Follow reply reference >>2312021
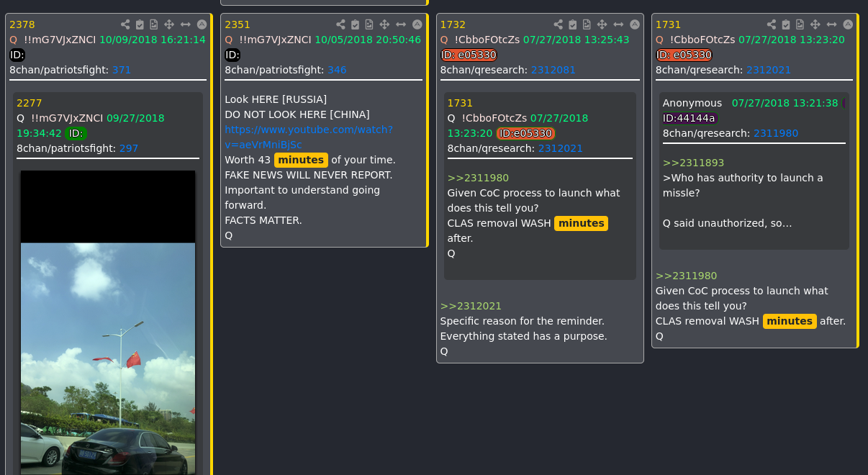868x475 pixels. [x=471, y=306]
